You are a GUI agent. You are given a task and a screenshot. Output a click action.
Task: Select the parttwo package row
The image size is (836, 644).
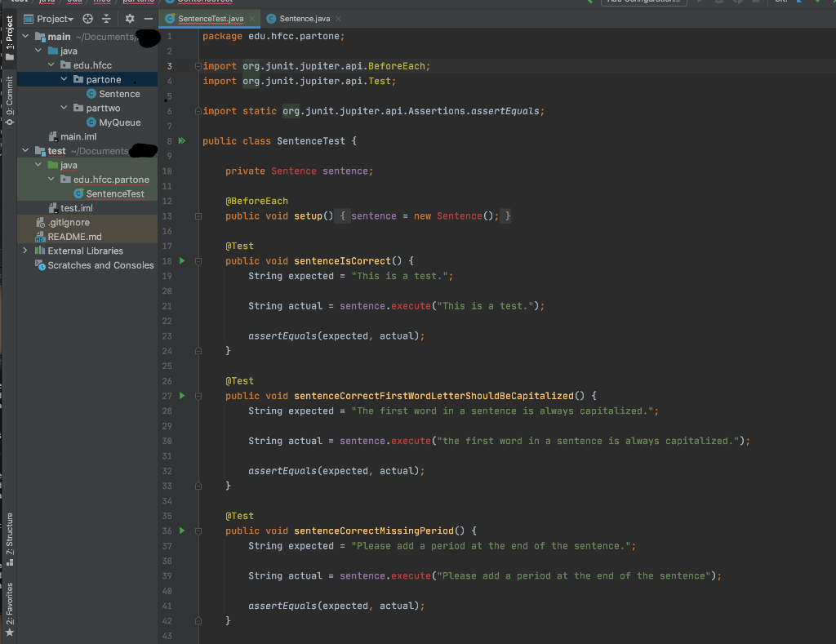(87, 109)
